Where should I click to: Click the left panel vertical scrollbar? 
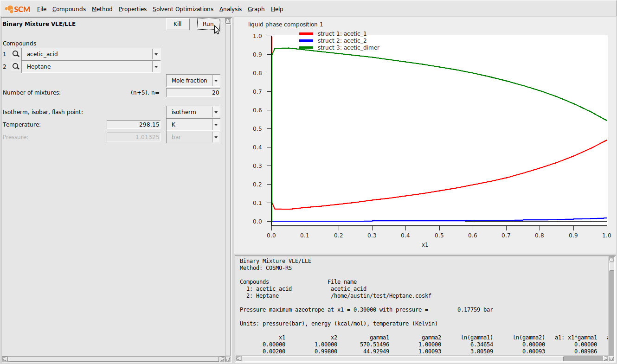tap(228, 189)
